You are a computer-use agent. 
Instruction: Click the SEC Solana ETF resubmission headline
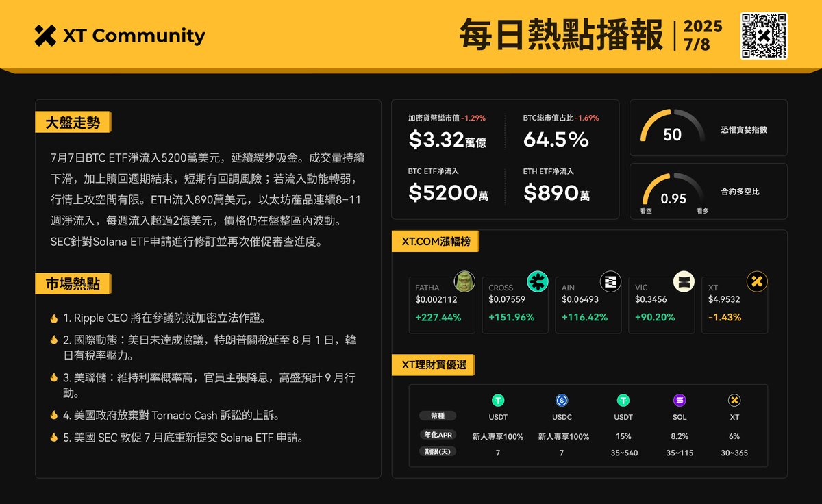183,437
